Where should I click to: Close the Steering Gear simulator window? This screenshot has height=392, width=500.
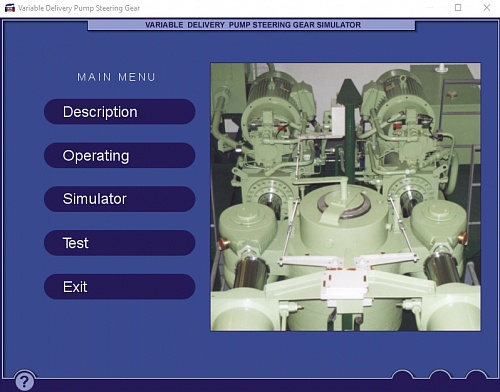[487, 7]
